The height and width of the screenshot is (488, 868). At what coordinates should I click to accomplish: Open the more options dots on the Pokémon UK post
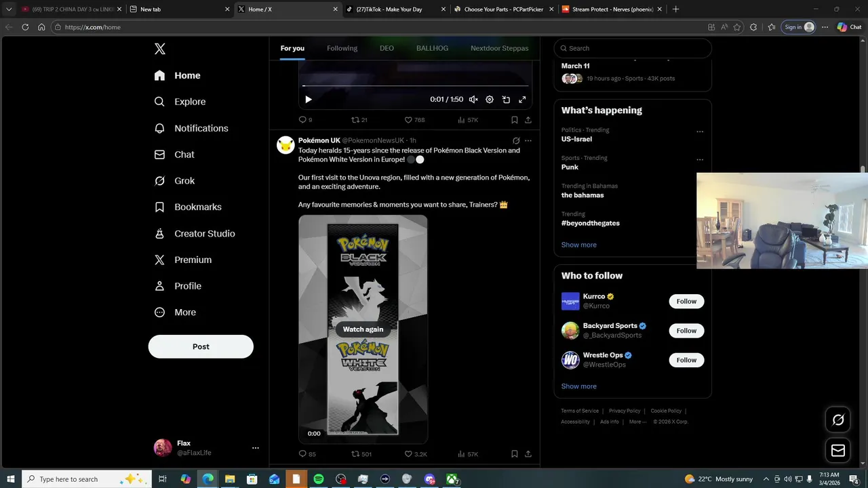(x=528, y=141)
